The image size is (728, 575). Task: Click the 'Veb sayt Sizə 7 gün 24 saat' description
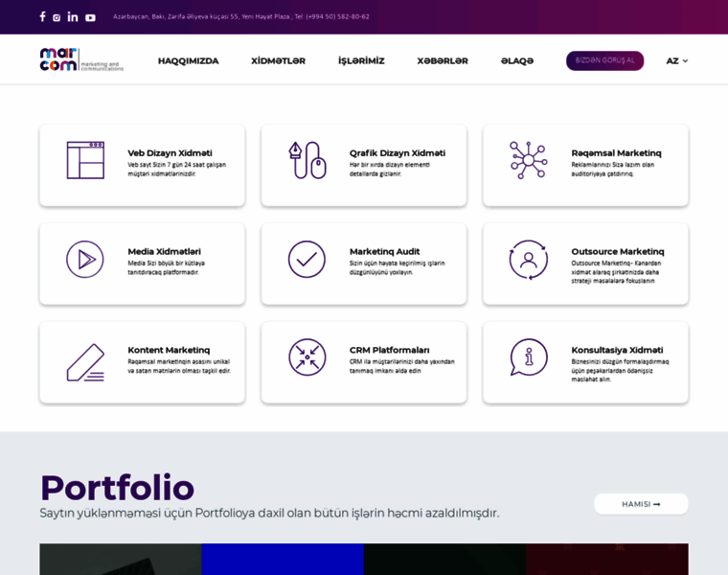click(177, 169)
